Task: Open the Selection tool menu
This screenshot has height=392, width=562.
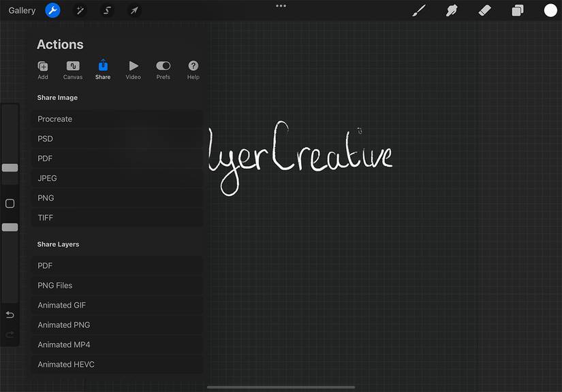Action: (x=106, y=10)
